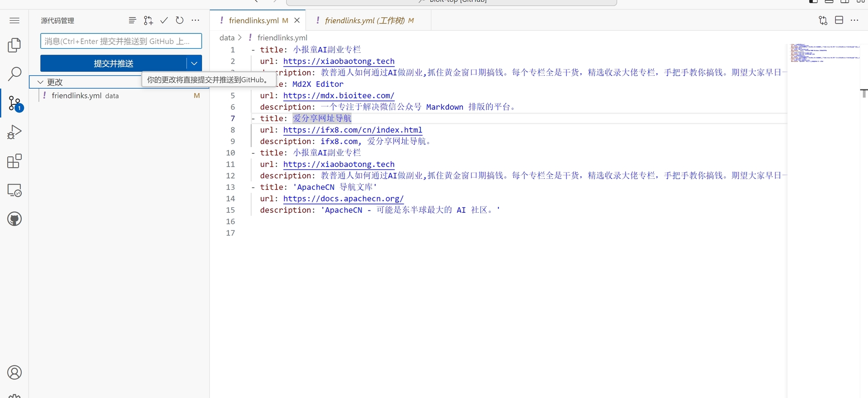Click the commit checkmark icon

coord(164,20)
